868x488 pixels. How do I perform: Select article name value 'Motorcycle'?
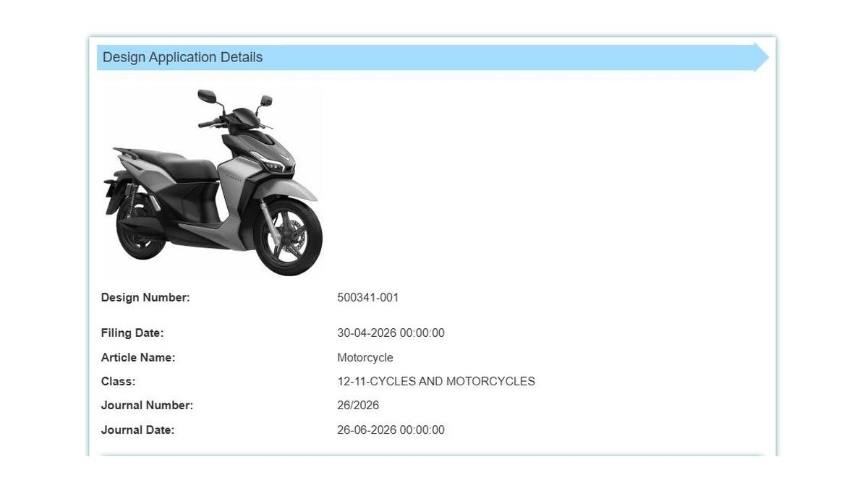pos(365,357)
